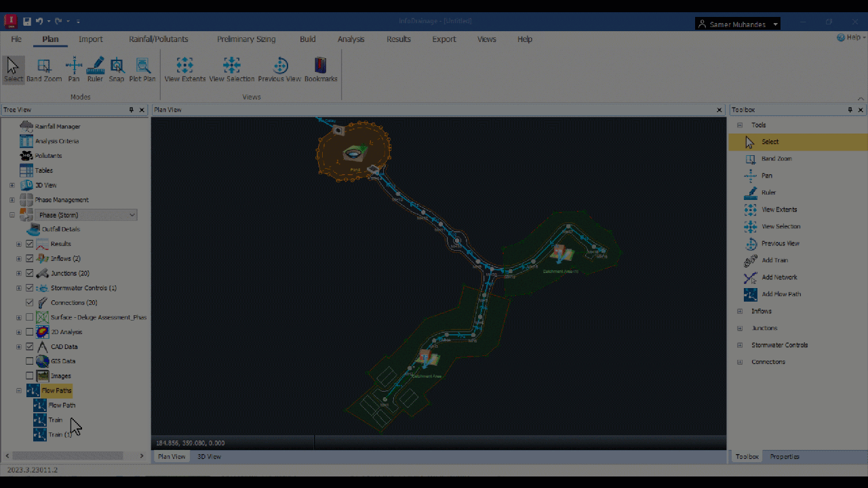
Task: Expand the Junctions group in Toolbox
Action: pos(740,328)
